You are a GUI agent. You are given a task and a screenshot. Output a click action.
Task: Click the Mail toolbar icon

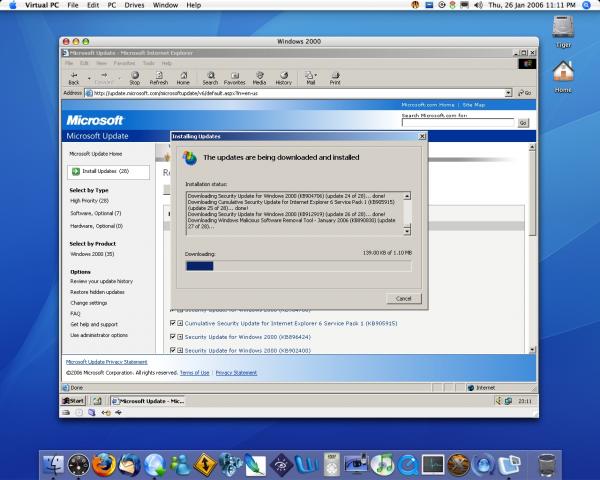[x=310, y=78]
